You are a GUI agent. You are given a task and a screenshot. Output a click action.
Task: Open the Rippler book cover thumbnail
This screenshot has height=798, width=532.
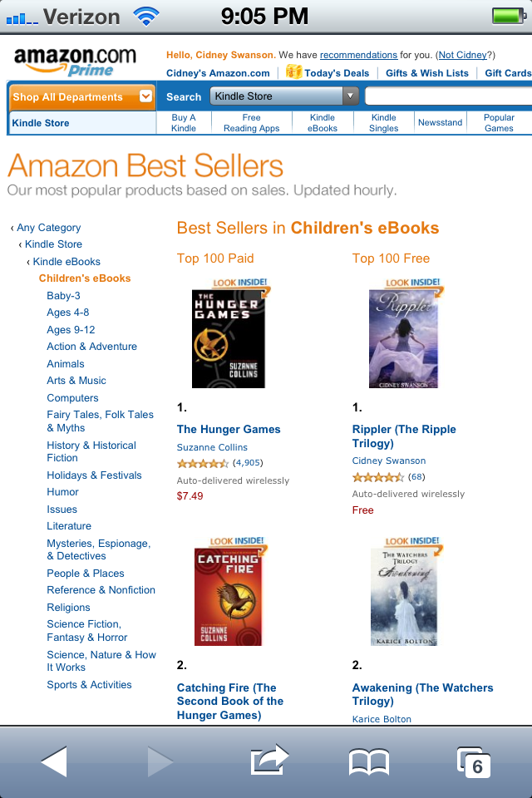coord(403,338)
